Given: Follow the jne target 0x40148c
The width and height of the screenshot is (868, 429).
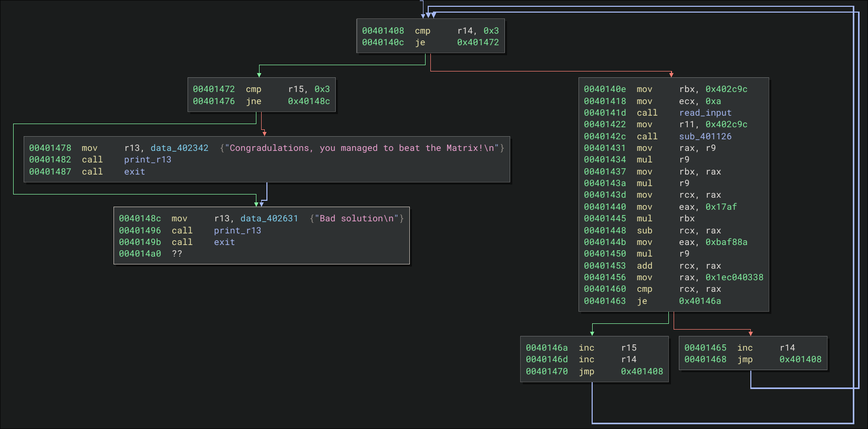Looking at the screenshot, I should tap(308, 101).
